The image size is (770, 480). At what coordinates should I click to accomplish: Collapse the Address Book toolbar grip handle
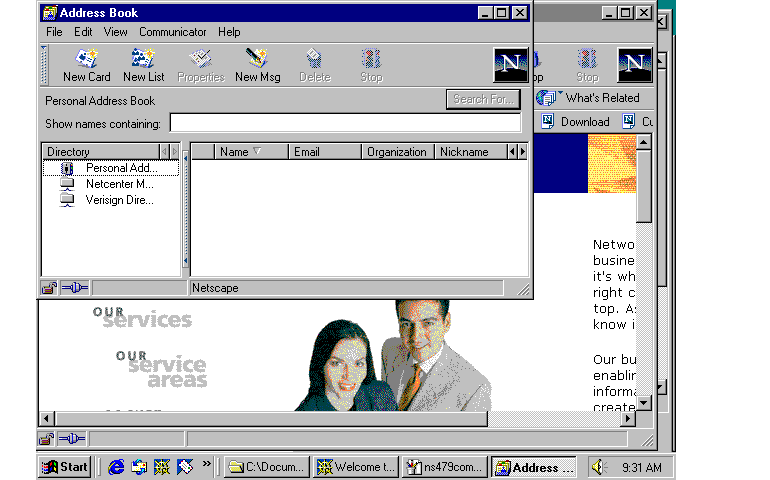(x=44, y=65)
